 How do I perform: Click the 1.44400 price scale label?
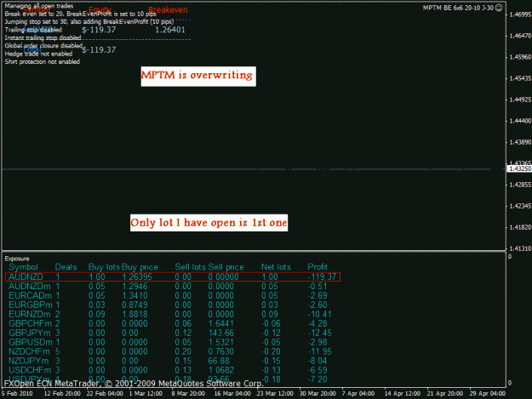(520, 121)
